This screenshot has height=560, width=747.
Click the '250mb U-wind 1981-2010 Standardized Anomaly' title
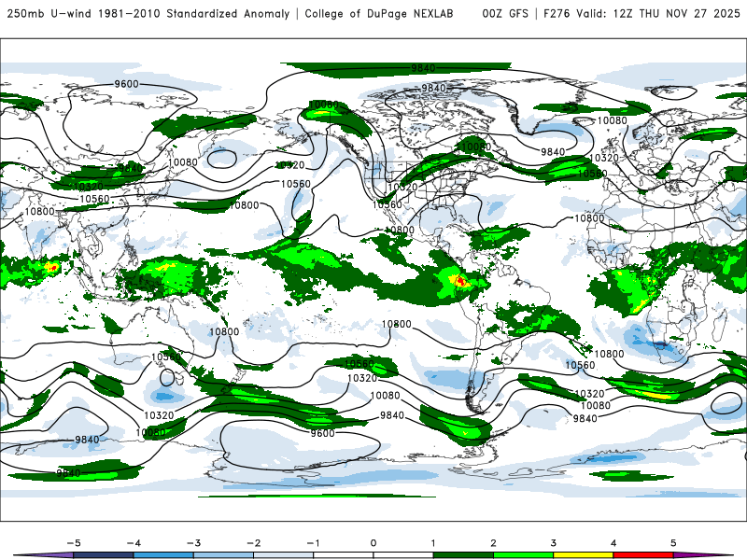[148, 13]
